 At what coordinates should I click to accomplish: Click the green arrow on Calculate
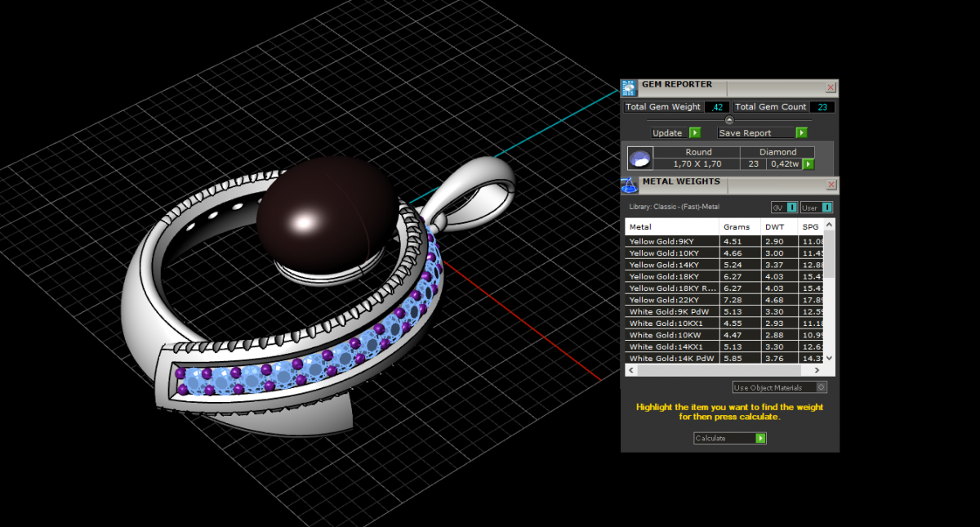tap(760, 438)
